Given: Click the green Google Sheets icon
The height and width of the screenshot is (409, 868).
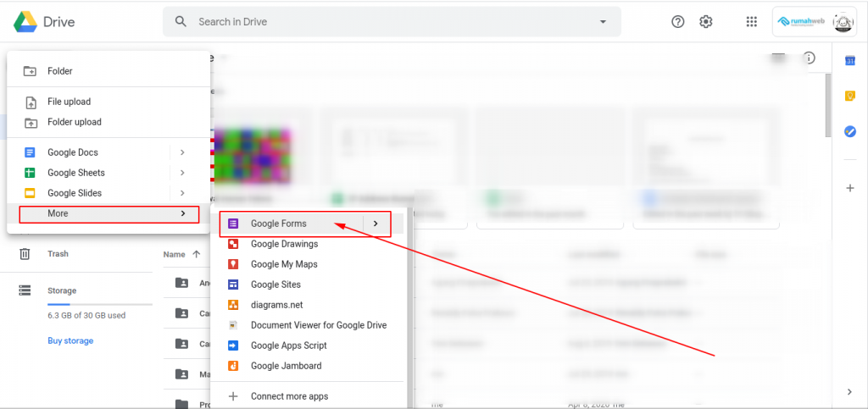Looking at the screenshot, I should [30, 173].
